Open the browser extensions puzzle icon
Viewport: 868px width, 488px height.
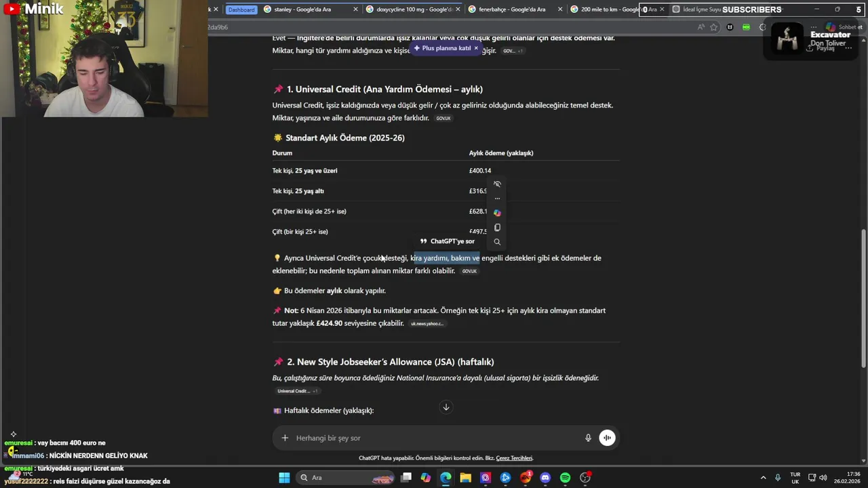pyautogui.click(x=762, y=27)
